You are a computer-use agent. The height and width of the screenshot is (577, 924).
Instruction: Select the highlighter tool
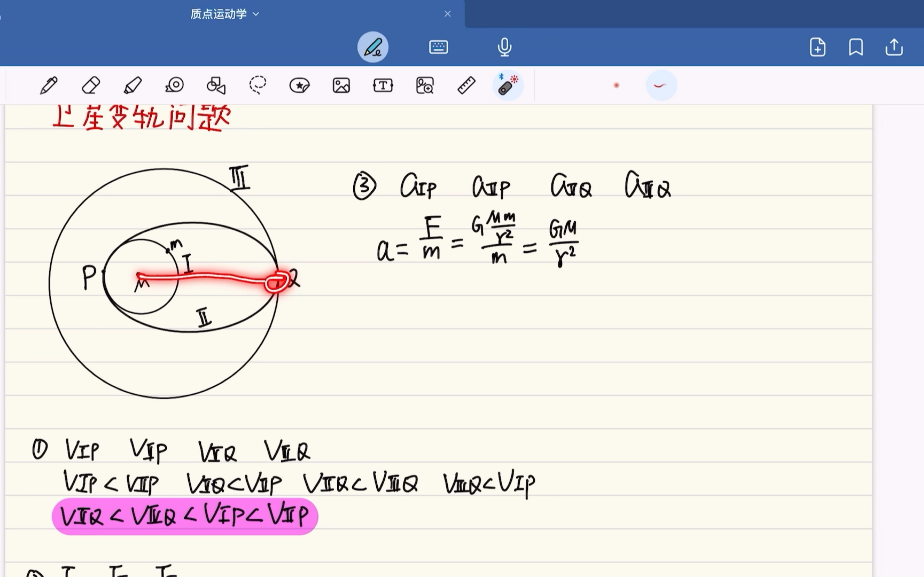click(x=133, y=85)
